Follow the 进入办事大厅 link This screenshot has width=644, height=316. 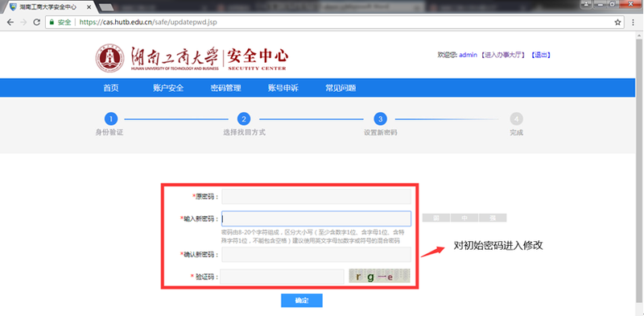click(503, 55)
